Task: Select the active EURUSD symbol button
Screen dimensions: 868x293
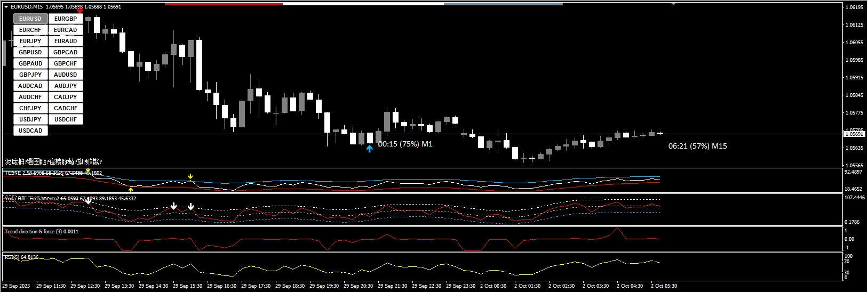Action: 30,19
